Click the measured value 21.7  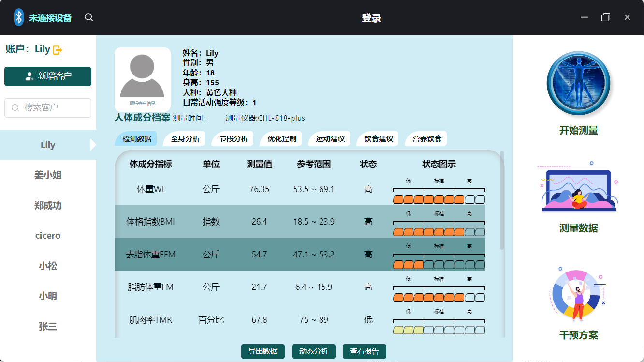point(260,287)
